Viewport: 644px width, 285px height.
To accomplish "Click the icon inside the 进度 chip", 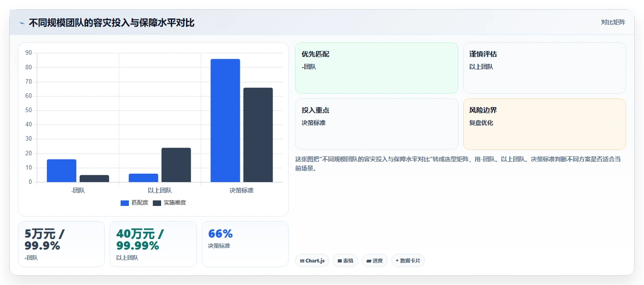I will click(x=369, y=261).
